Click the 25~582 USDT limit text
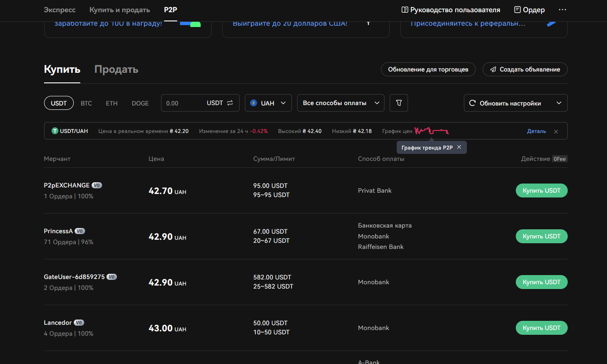Image resolution: width=607 pixels, height=364 pixels. [273, 286]
